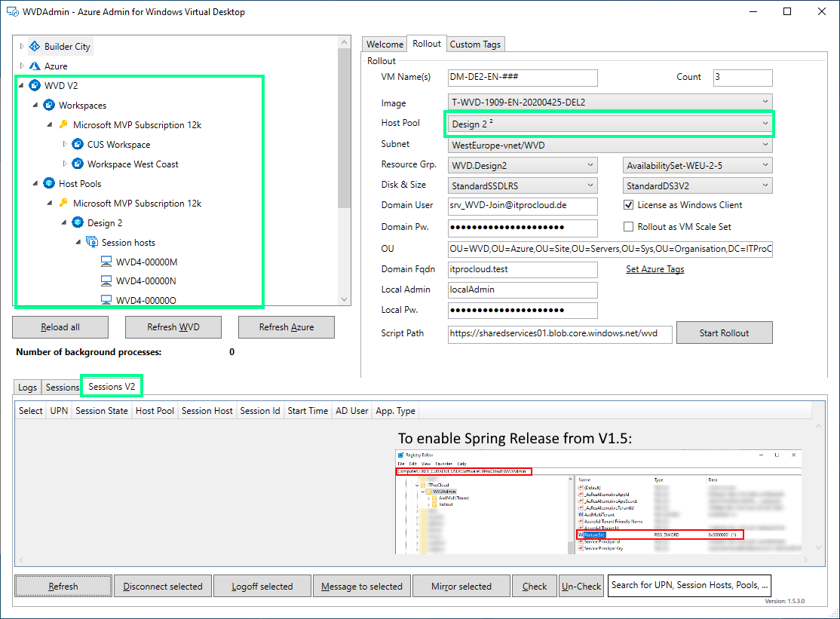Viewport: 840px width, 619px height.
Task: Switch to the Welcome tab
Action: click(x=385, y=44)
